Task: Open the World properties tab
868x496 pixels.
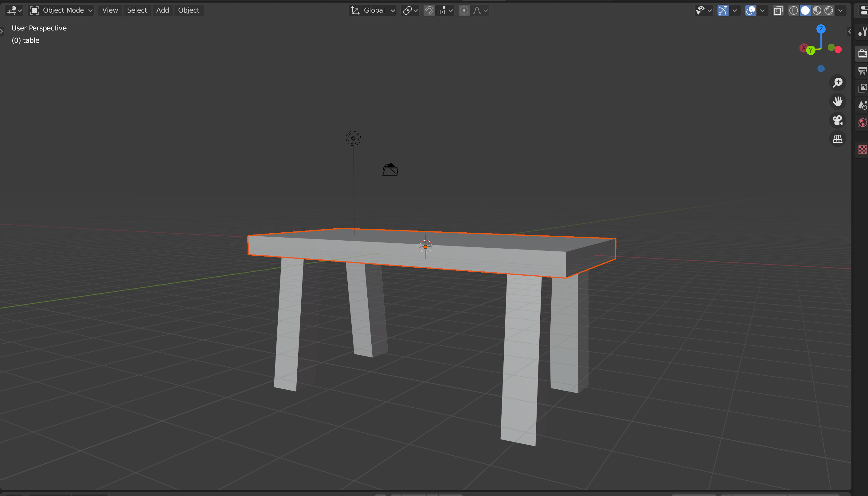Action: pyautogui.click(x=862, y=123)
